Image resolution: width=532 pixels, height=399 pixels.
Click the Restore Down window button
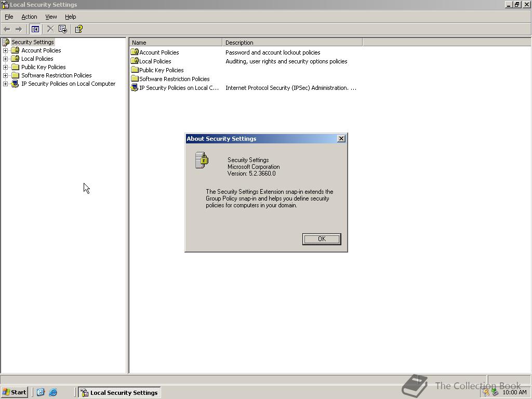(517, 4)
